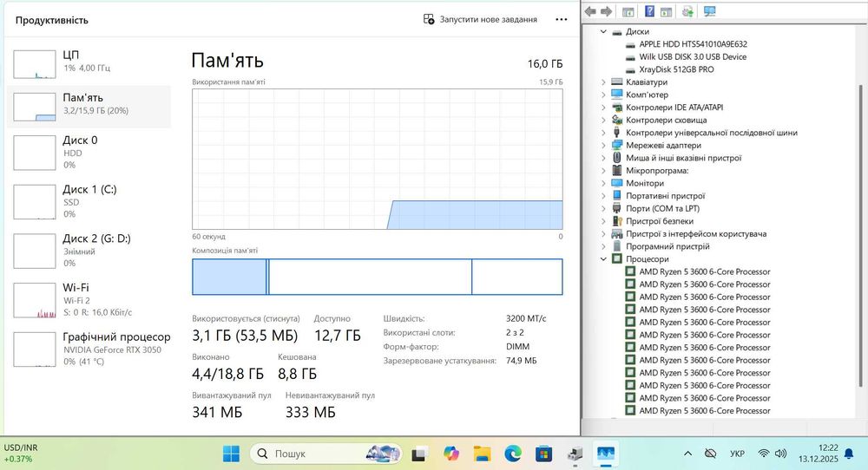Scan for hardware changes monitor icon

(x=710, y=11)
